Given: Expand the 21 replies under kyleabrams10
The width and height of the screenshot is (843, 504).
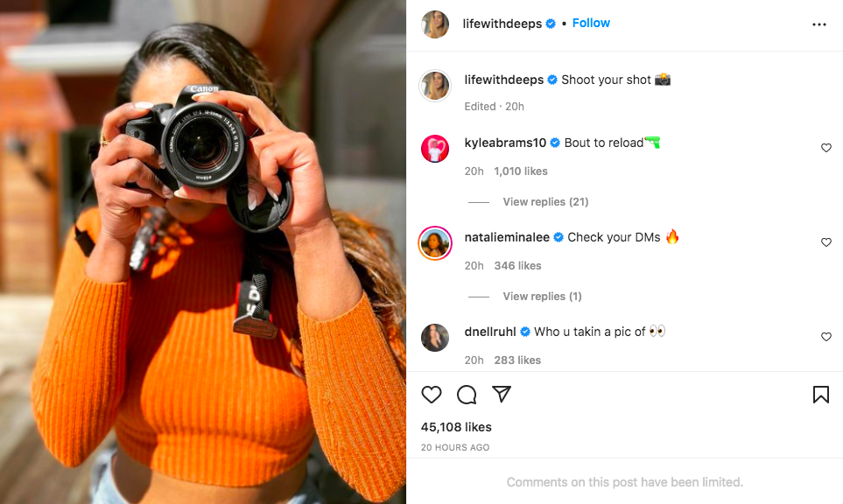Looking at the screenshot, I should pos(545,202).
